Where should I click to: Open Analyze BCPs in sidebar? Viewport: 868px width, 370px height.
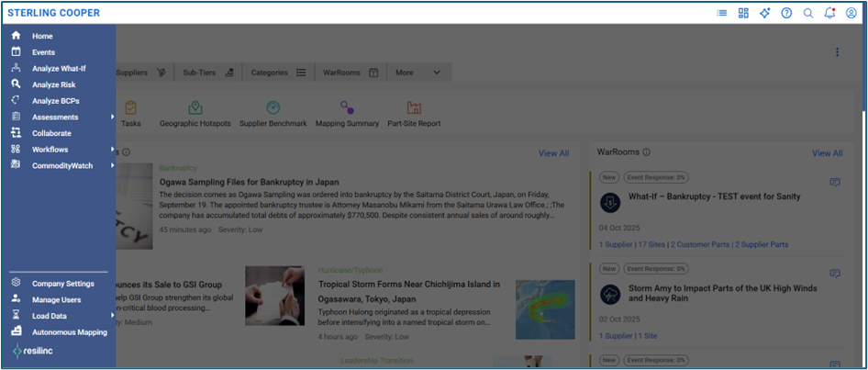[x=55, y=101]
